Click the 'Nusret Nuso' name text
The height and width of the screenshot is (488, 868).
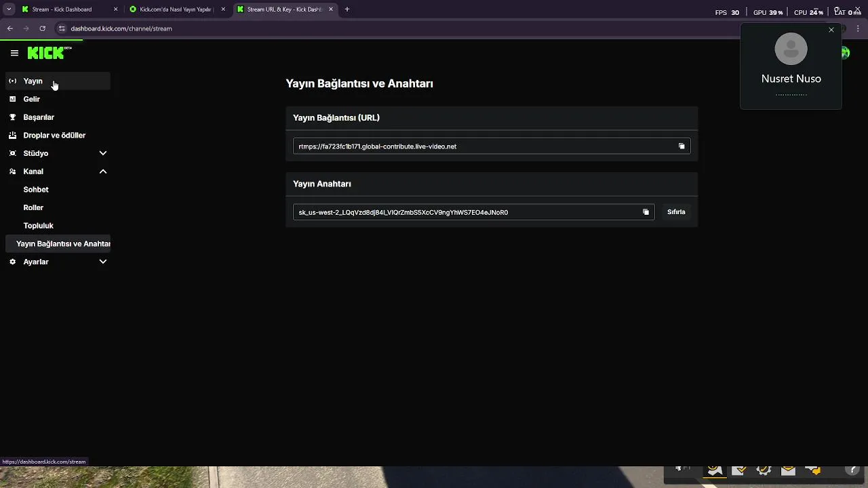(791, 79)
